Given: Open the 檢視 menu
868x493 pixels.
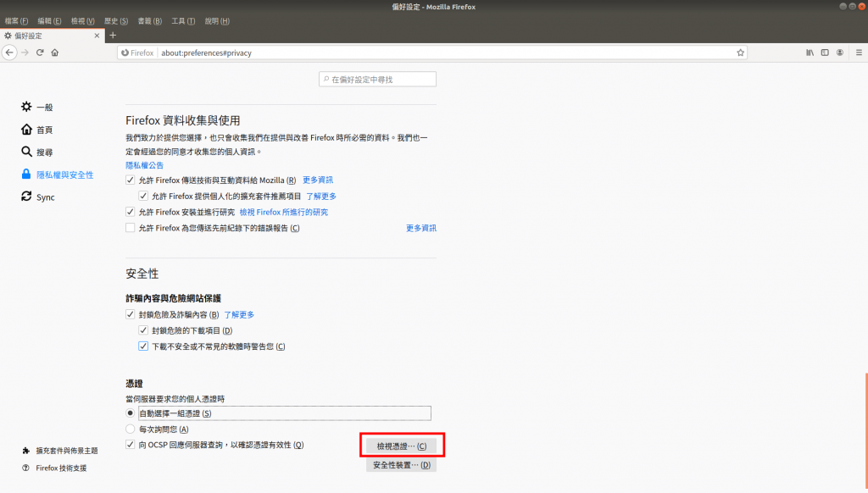Looking at the screenshot, I should coord(82,21).
